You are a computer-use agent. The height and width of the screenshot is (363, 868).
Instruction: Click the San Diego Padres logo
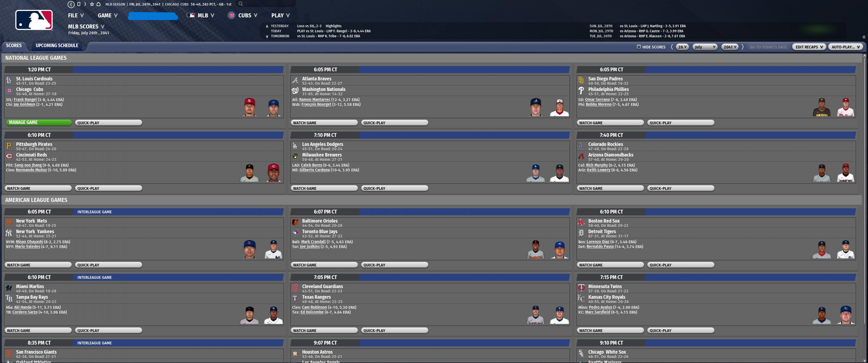coord(581,80)
